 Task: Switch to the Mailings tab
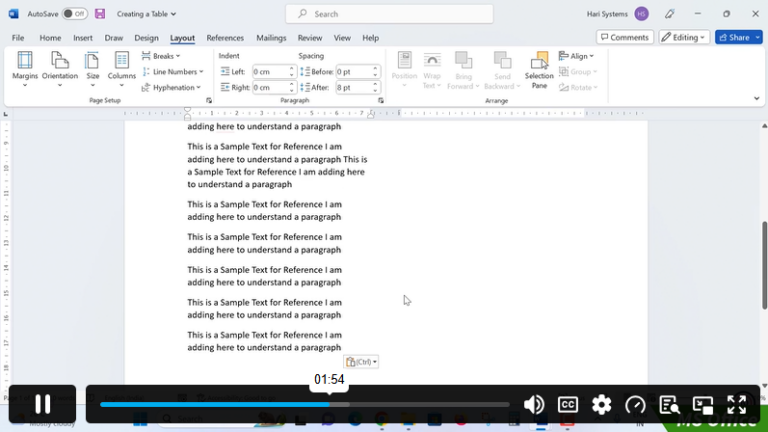271,38
